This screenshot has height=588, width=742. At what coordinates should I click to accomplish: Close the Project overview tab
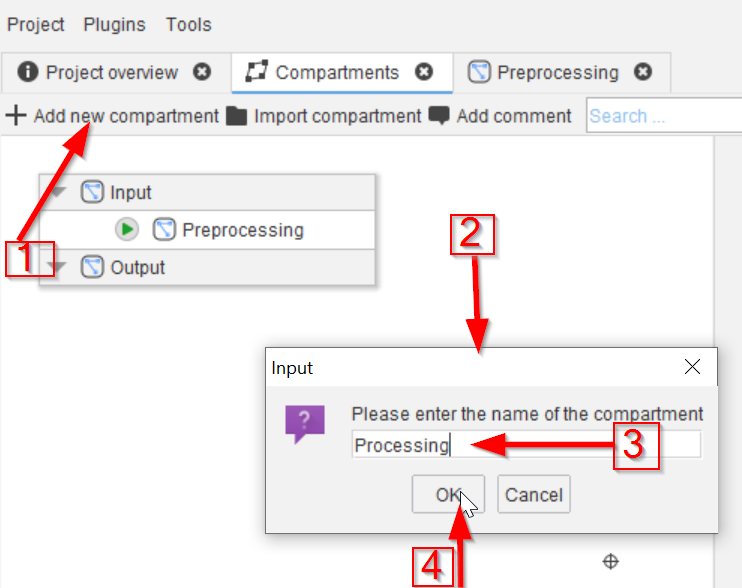click(x=202, y=72)
